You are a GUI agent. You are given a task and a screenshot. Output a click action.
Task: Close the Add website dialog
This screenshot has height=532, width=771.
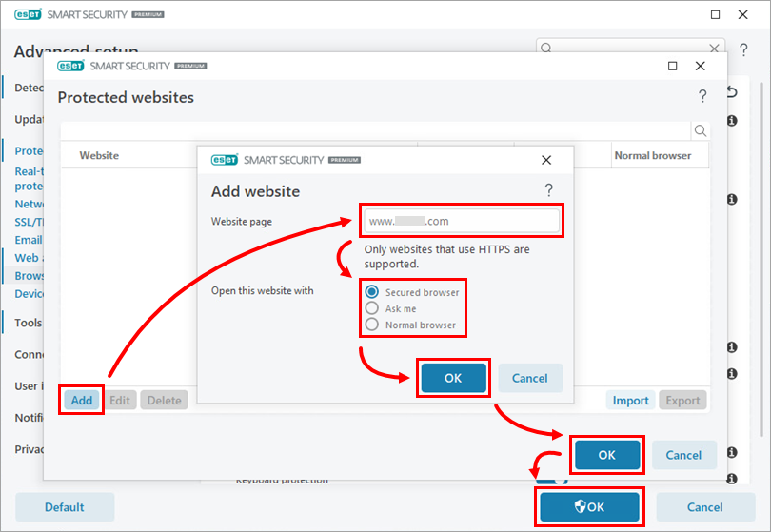[x=546, y=160]
